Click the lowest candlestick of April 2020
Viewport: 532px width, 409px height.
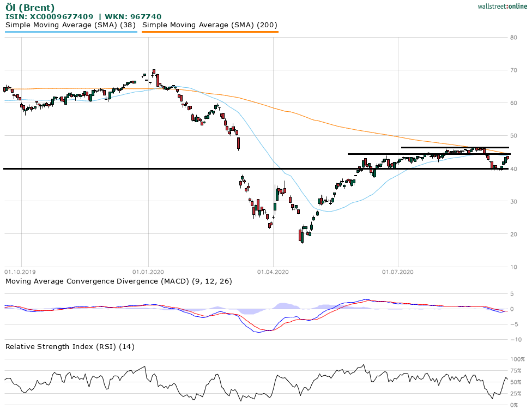tap(301, 236)
